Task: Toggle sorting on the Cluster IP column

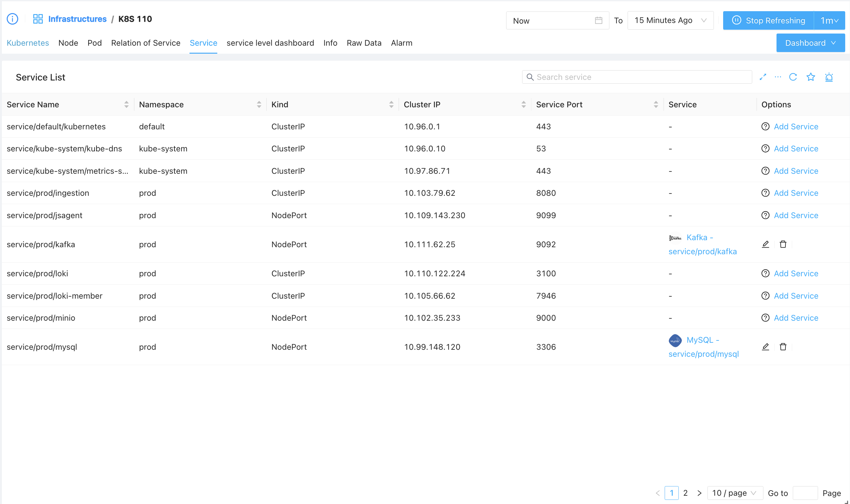Action: tap(523, 105)
